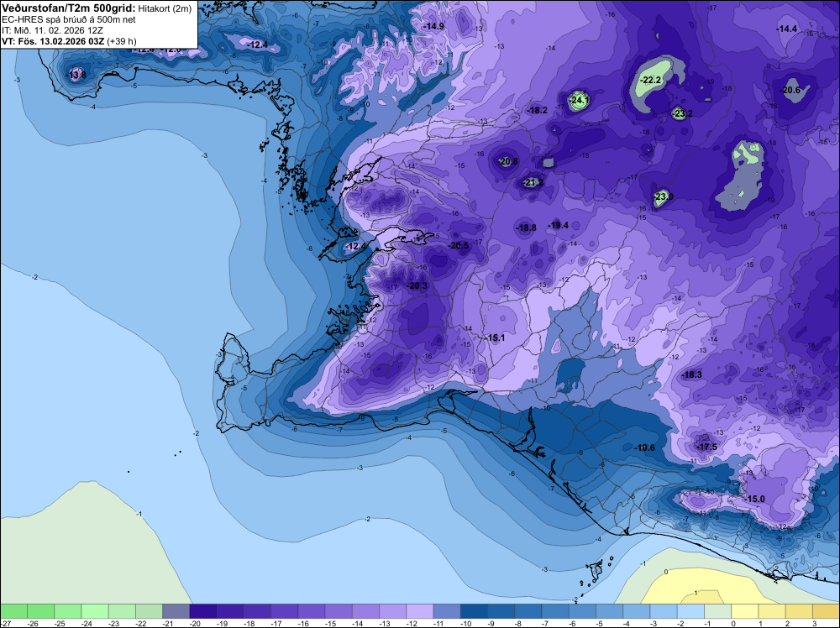This screenshot has height=628, width=840.
Task: Select the -23.2 temperature value
Action: pyautogui.click(x=682, y=113)
